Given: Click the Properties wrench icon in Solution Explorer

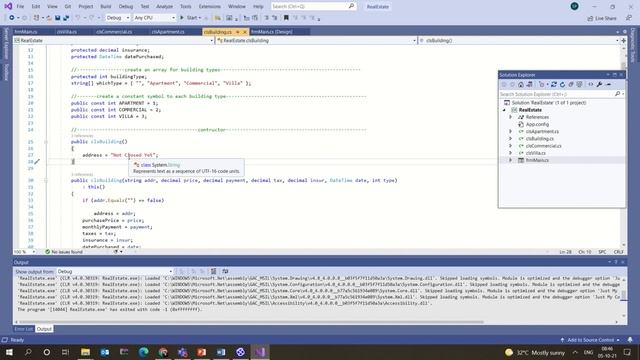Looking at the screenshot, I should coord(599,84).
